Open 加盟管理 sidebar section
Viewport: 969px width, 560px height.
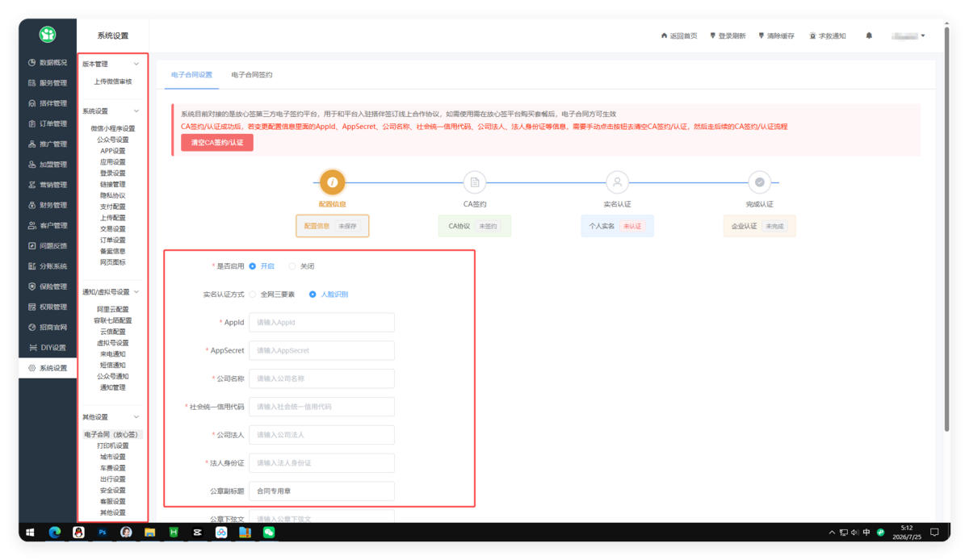click(x=48, y=165)
